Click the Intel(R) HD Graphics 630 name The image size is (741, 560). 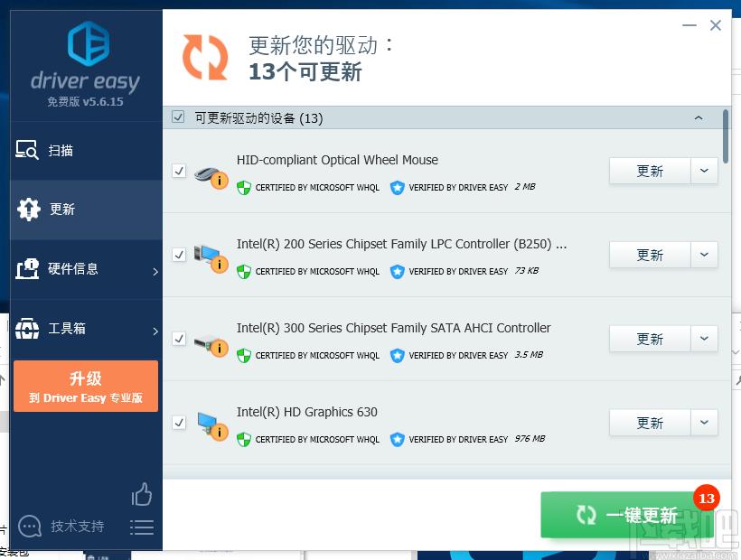[x=307, y=412]
